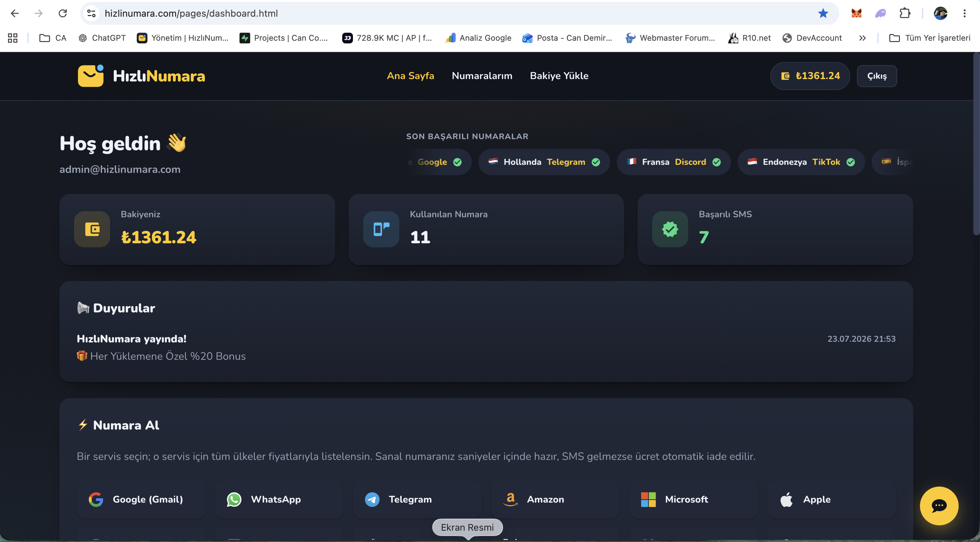Select the WhatsApp service
Image resolution: width=980 pixels, height=542 pixels.
(279, 499)
